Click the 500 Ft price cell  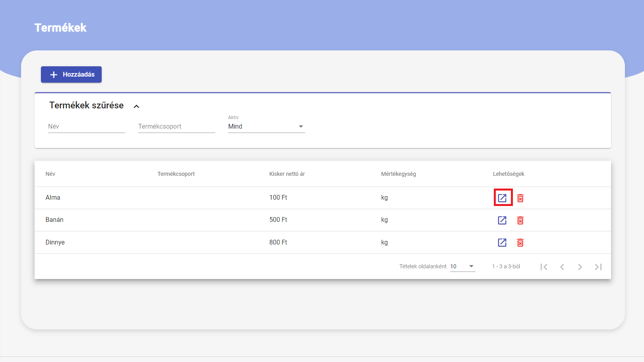(x=278, y=220)
